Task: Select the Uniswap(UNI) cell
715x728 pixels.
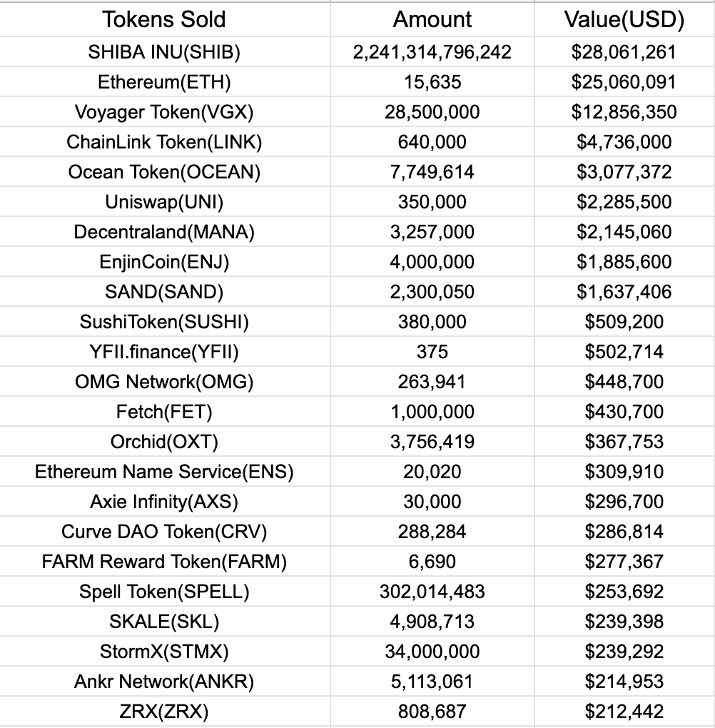Action: pyautogui.click(x=164, y=201)
